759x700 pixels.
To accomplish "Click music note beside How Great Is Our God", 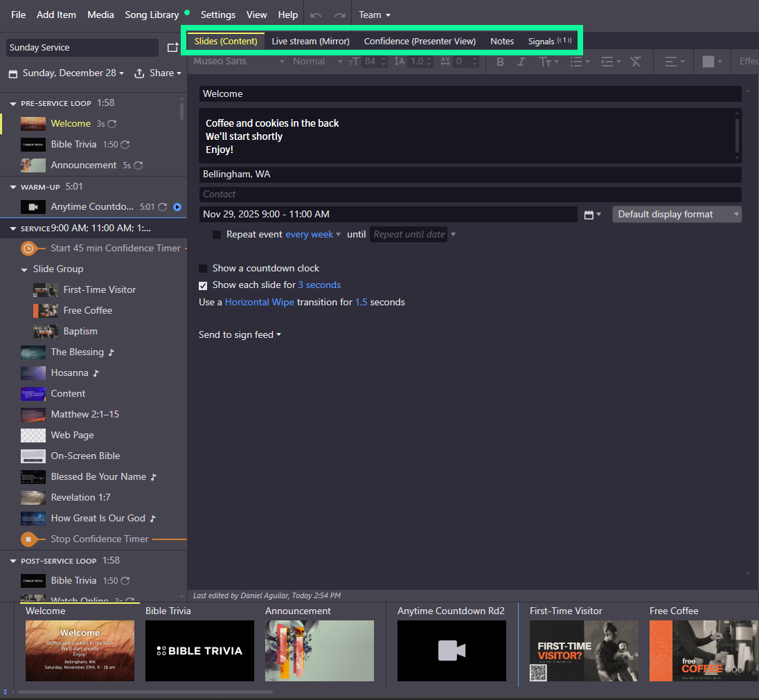I will [x=153, y=519].
